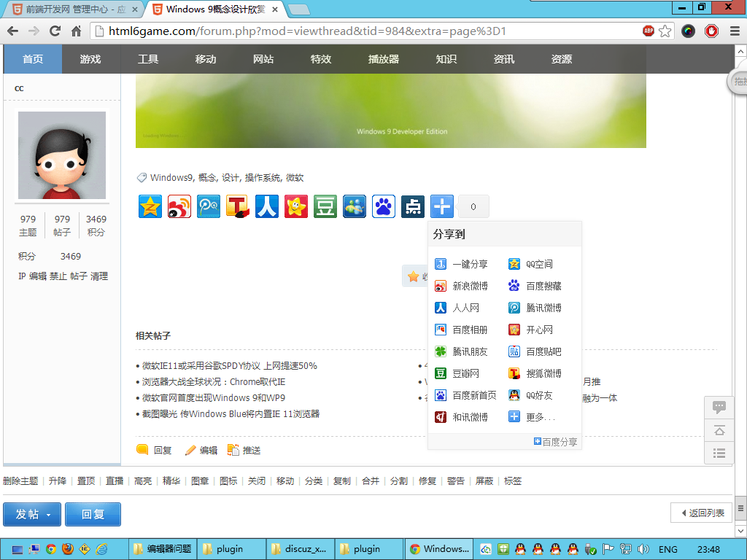Click floating comment bubble side button
The image size is (747, 560).
(x=719, y=407)
